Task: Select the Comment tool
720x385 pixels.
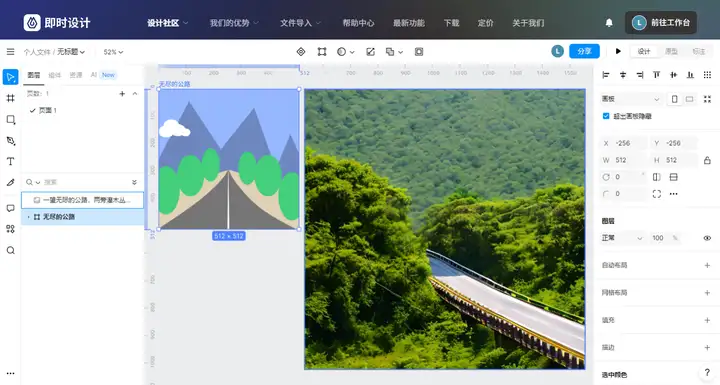Action: tap(11, 208)
